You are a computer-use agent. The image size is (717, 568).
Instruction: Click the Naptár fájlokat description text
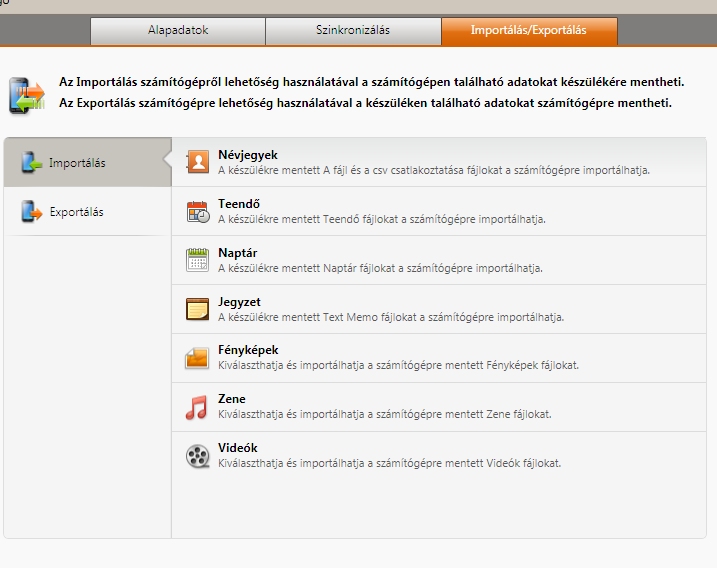(380, 268)
